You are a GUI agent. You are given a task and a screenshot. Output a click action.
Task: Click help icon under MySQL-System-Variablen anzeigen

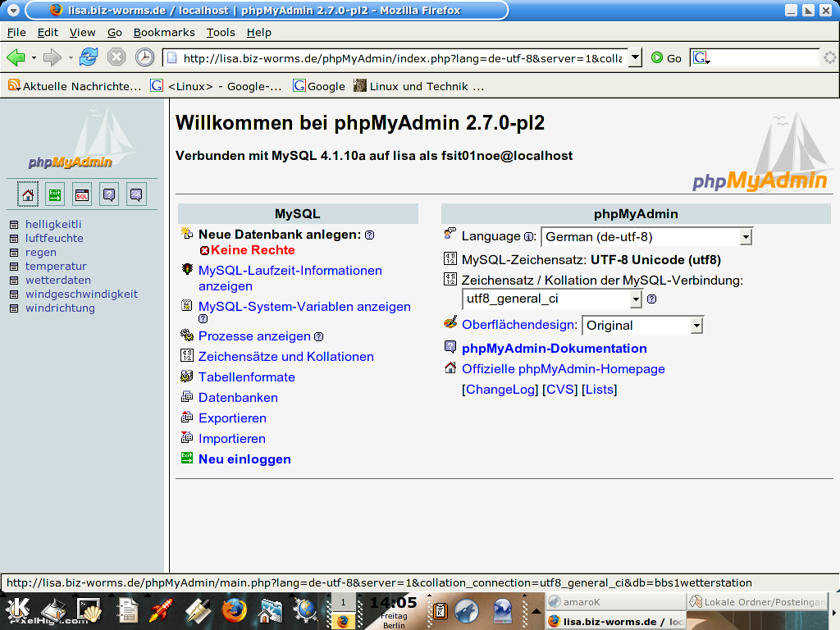(x=203, y=319)
